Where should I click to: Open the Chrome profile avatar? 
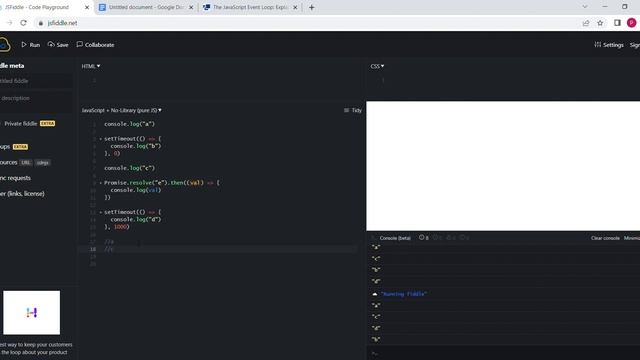click(631, 23)
